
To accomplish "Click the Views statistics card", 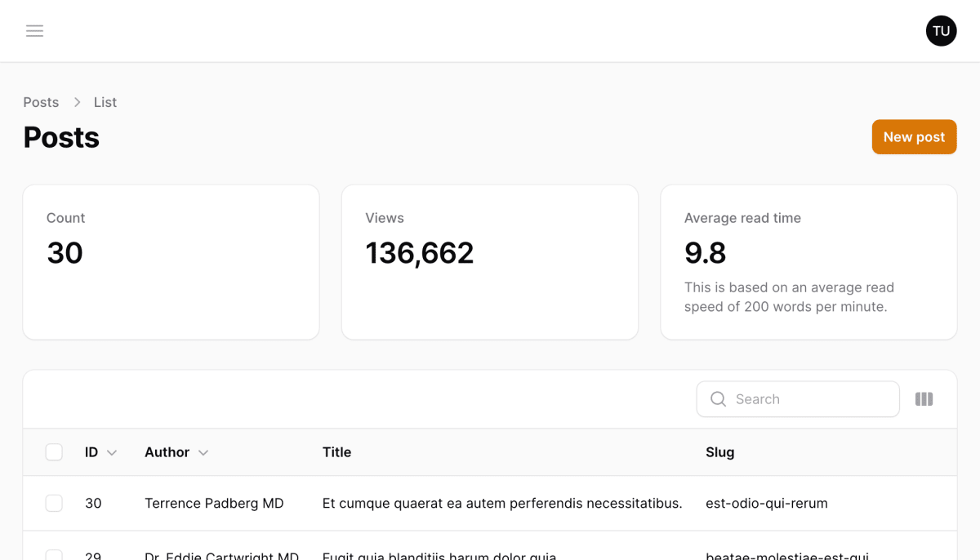I will [x=489, y=261].
